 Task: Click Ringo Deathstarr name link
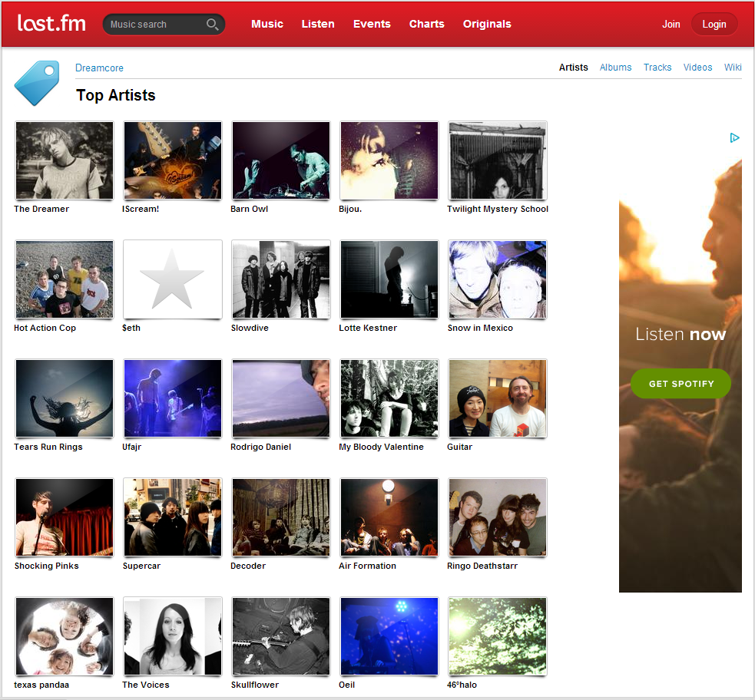482,566
